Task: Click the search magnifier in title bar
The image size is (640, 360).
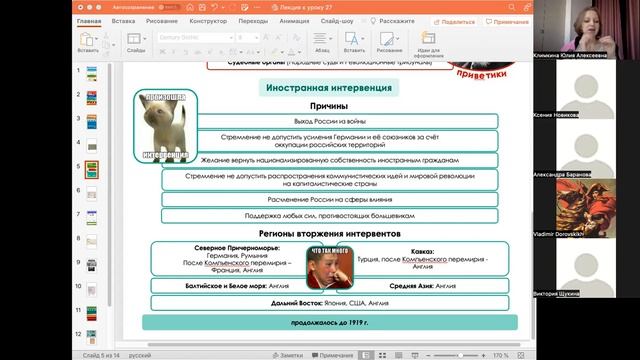Action: (512, 7)
